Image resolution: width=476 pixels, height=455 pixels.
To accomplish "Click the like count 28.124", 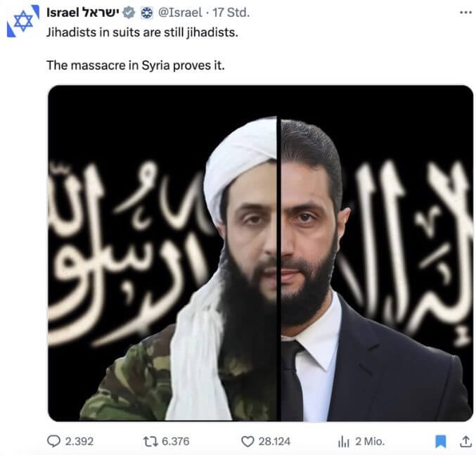I will pos(274,442).
